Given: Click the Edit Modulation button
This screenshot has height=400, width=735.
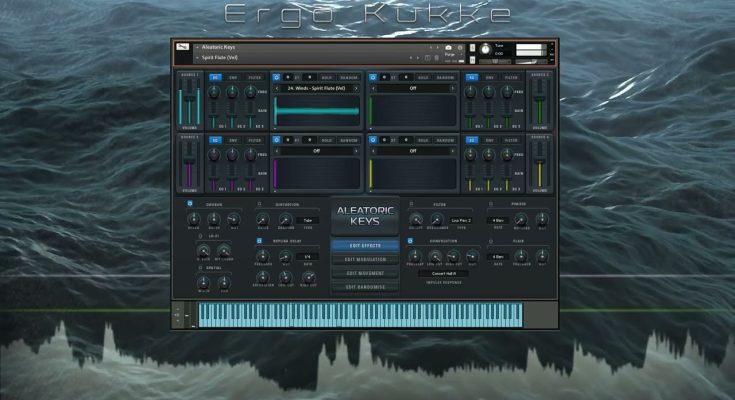Looking at the screenshot, I should pos(365,259).
